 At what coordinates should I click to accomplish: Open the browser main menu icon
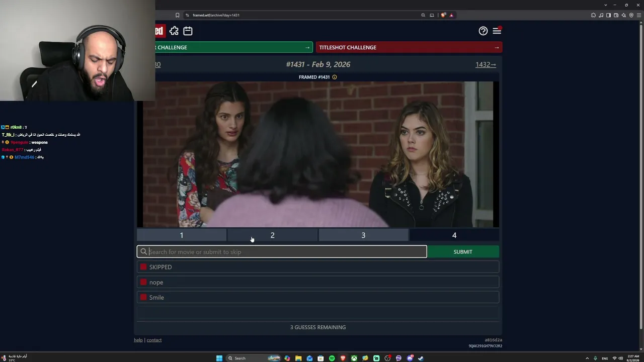pos(639,15)
